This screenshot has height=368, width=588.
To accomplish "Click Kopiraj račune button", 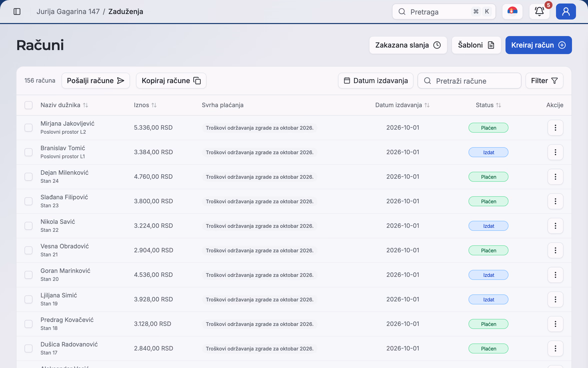I will (171, 81).
